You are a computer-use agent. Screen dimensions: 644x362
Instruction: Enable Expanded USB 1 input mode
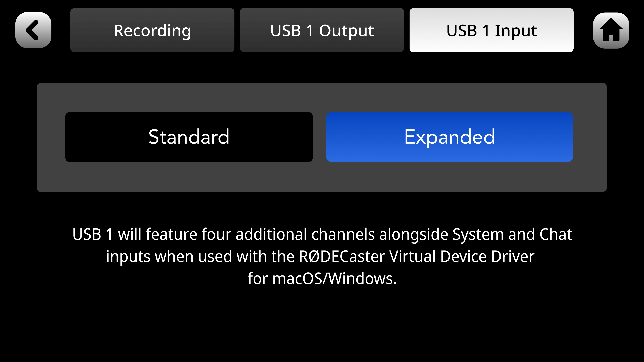[449, 137]
